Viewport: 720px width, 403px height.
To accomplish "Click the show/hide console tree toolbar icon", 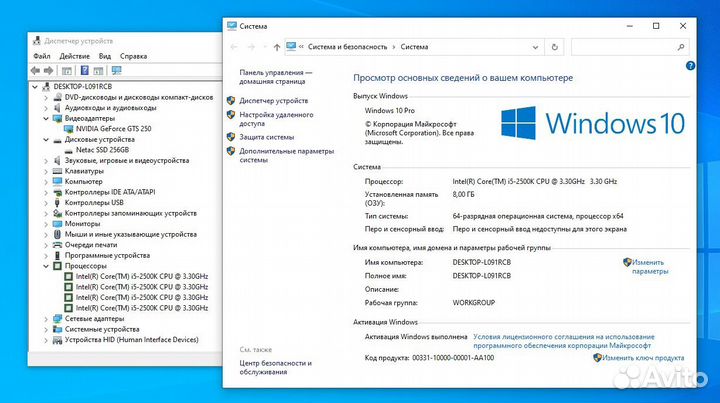I will [67, 71].
